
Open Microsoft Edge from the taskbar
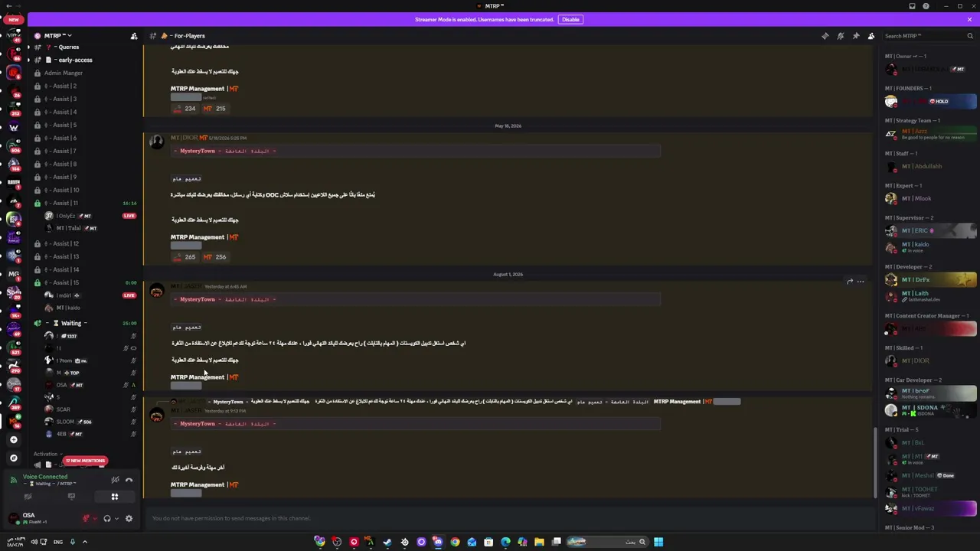click(x=505, y=542)
